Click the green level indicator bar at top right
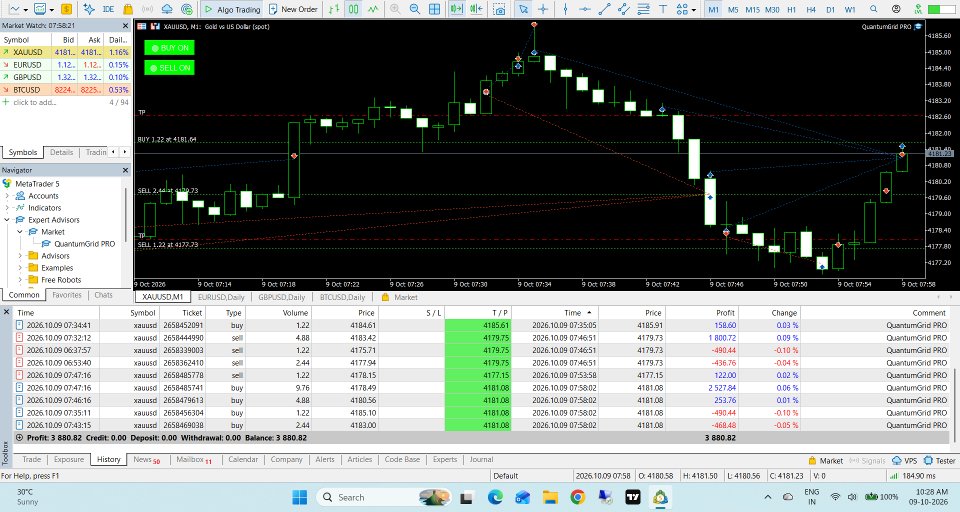960x512 pixels. click(942, 9)
